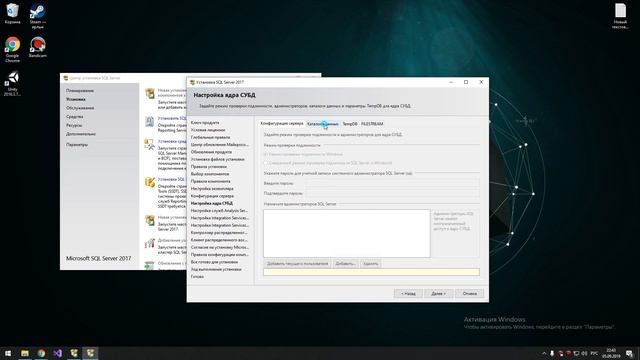Click the Ключ продукта step
Viewport: 640px width, 360px height.
205,122
